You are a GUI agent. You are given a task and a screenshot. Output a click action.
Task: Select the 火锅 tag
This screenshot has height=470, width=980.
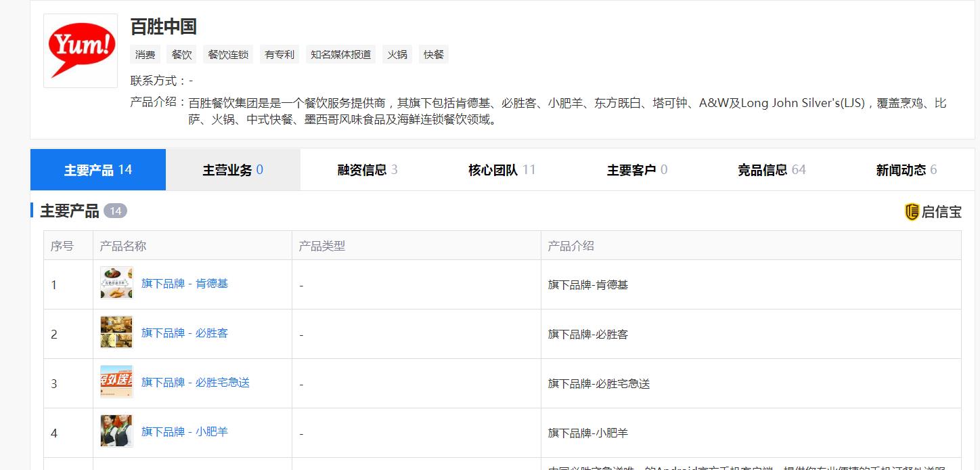pyautogui.click(x=397, y=55)
